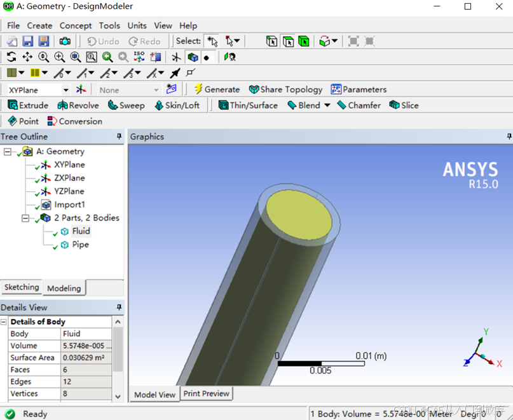This screenshot has height=420, width=513.
Task: Click the Point button
Action: pos(23,121)
